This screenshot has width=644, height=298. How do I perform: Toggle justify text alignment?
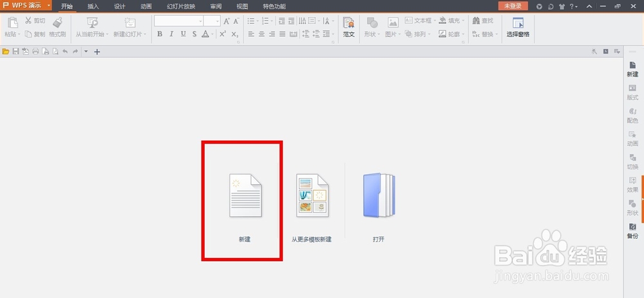point(282,34)
